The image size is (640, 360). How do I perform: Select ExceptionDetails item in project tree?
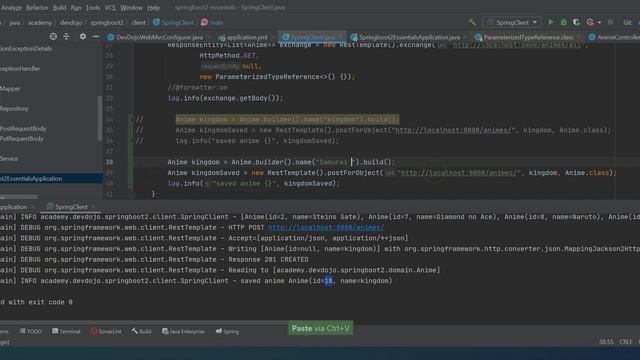tap(26, 49)
